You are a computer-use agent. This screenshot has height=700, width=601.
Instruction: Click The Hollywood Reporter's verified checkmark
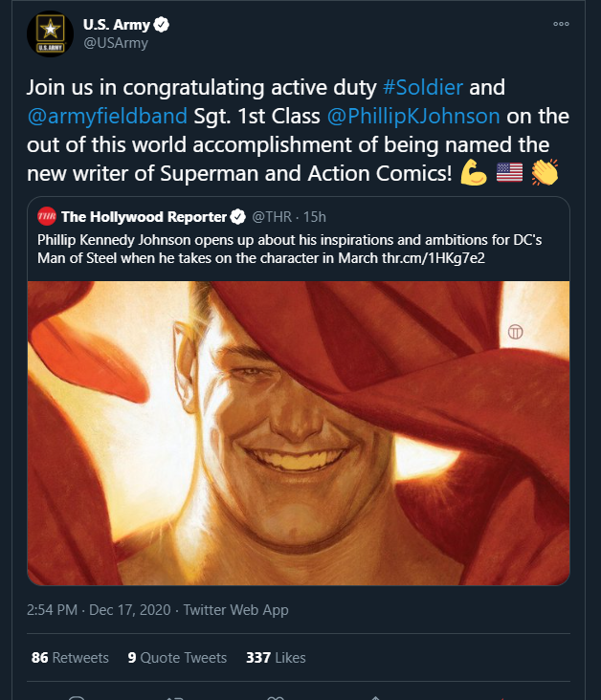237,217
